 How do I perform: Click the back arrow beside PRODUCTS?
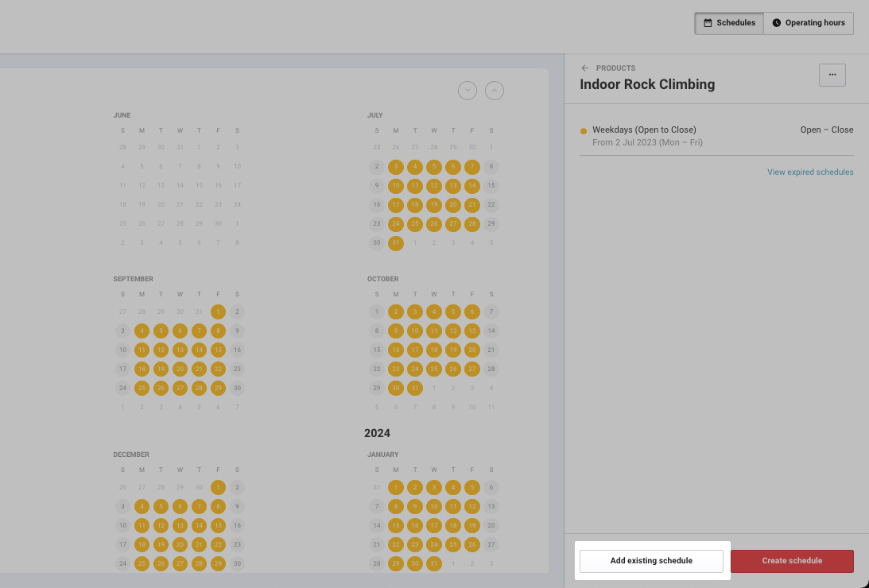click(584, 68)
